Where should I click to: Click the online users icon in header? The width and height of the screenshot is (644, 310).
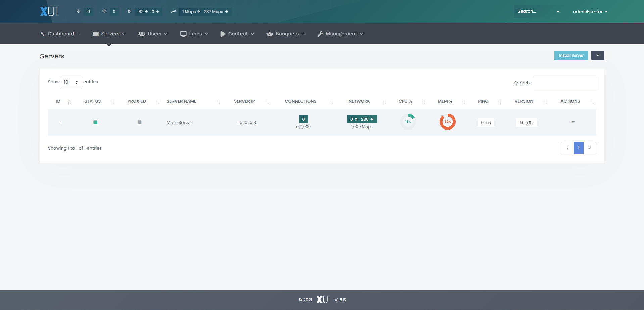pos(104,11)
